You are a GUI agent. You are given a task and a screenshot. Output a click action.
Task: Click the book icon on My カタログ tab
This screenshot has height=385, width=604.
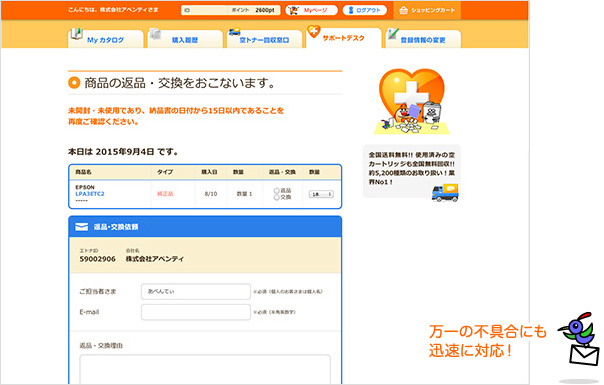pyautogui.click(x=76, y=33)
